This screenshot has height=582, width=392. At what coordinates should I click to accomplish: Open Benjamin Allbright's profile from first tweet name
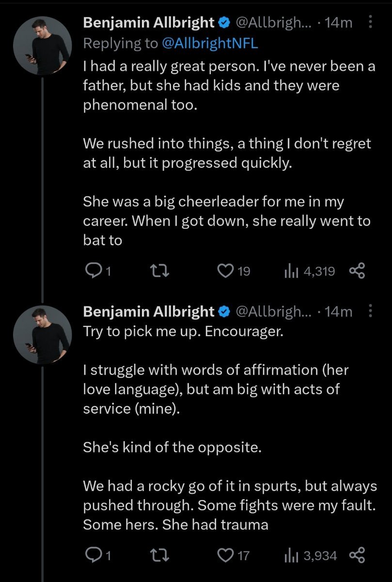click(149, 22)
